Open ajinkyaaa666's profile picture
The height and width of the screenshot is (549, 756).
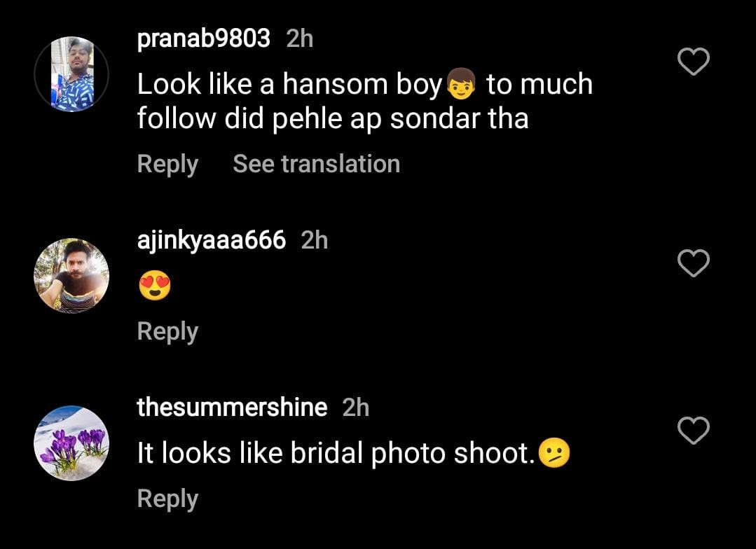tap(71, 275)
